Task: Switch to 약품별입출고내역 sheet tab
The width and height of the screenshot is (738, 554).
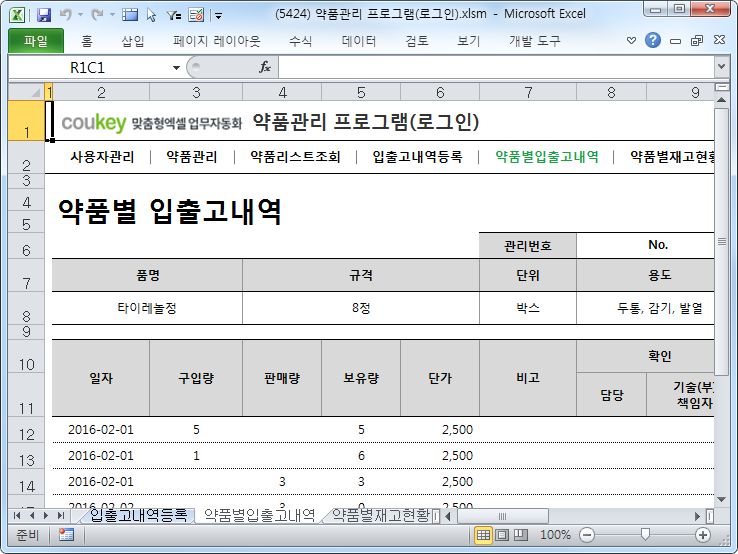Action: [x=259, y=515]
